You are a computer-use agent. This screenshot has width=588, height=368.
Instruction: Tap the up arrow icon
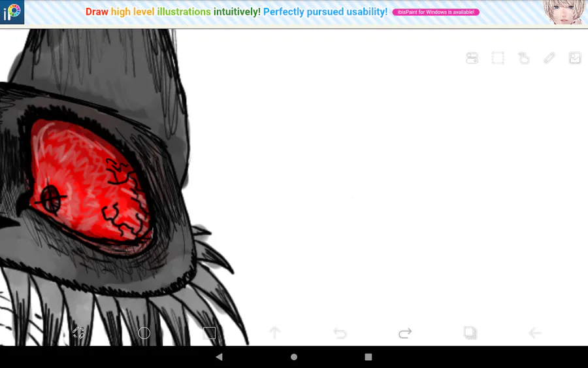coord(274,332)
